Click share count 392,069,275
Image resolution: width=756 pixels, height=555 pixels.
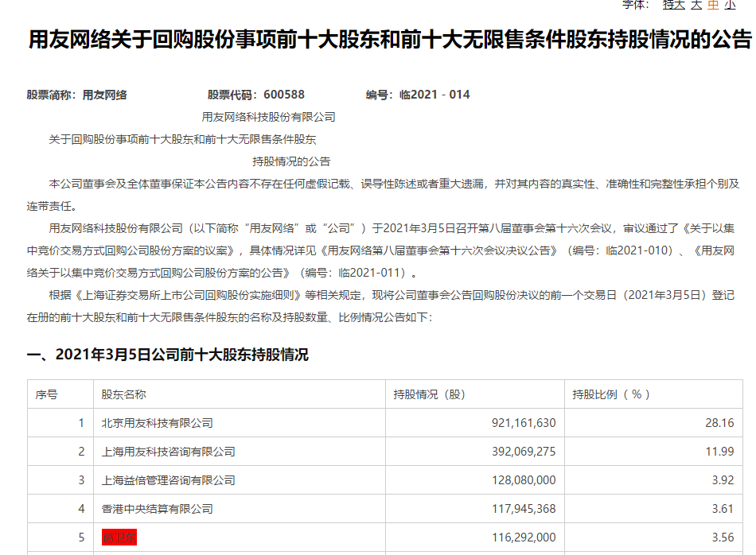coord(524,452)
